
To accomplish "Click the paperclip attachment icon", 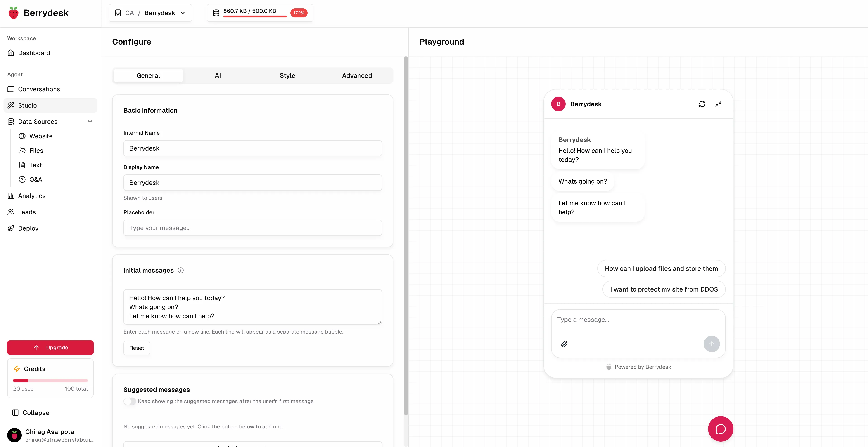I will pos(564,344).
